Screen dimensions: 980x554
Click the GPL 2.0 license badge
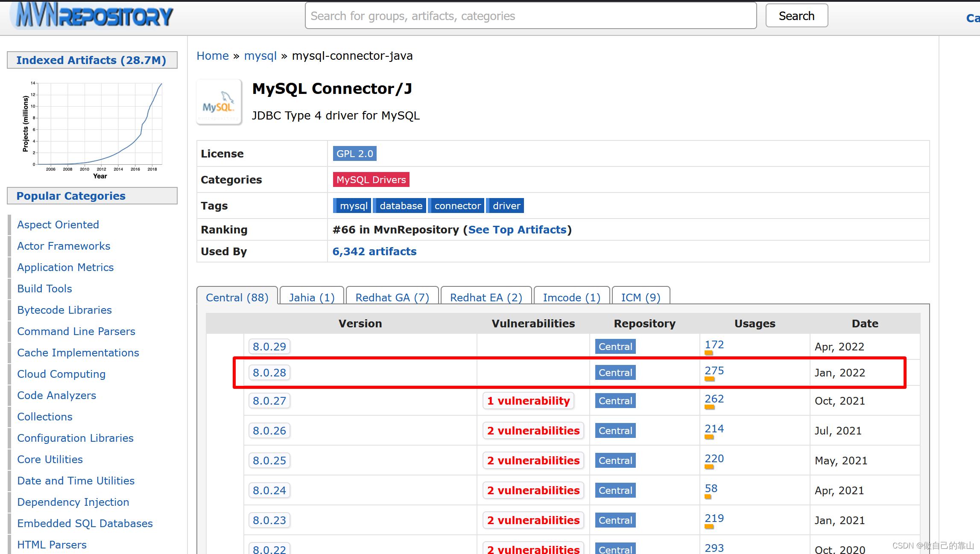click(x=354, y=154)
